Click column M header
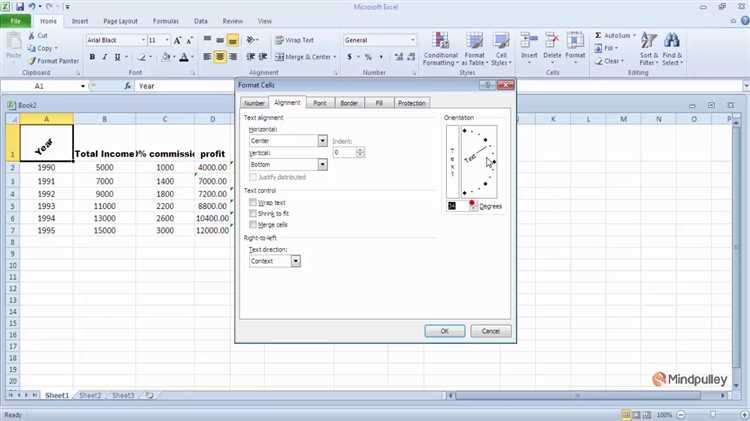 pos(624,119)
